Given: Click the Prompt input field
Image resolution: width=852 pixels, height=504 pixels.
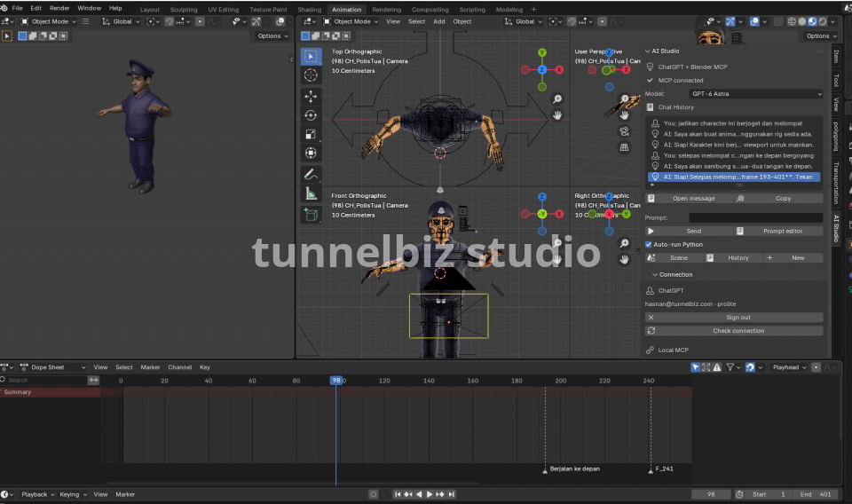Looking at the screenshot, I should click(x=756, y=217).
